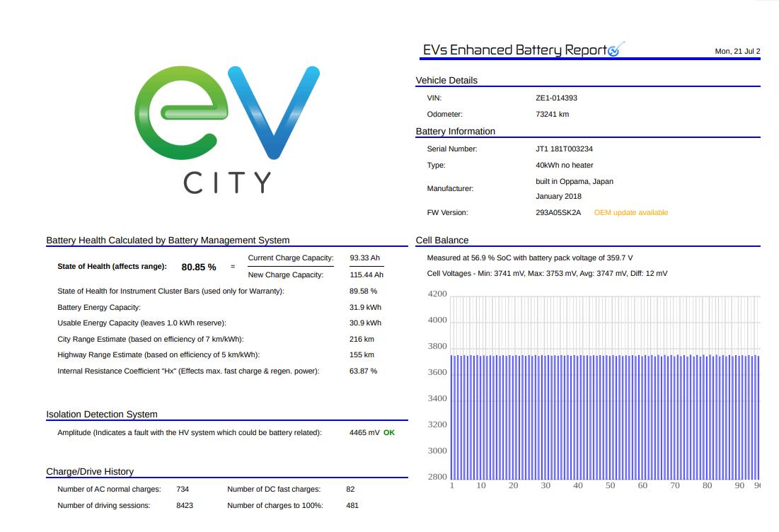The image size is (779, 532).
Task: Click the report date in the header
Action: coord(737,51)
